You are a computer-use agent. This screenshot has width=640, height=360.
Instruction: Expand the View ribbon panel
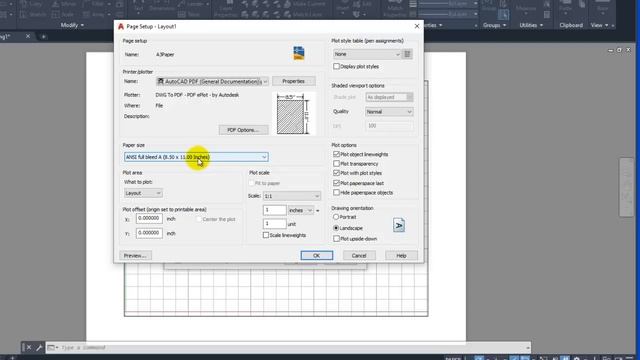[x=600, y=25]
